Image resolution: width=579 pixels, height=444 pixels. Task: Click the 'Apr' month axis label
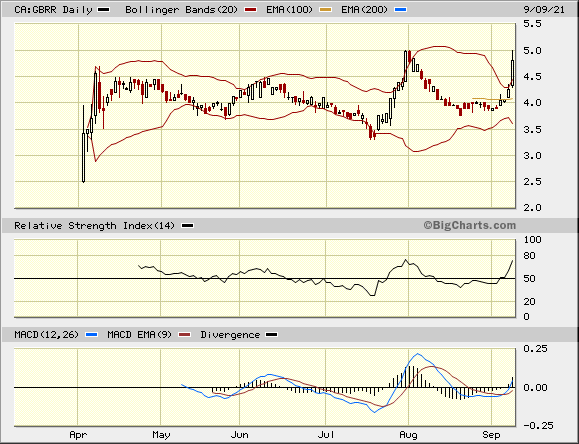coord(78,435)
